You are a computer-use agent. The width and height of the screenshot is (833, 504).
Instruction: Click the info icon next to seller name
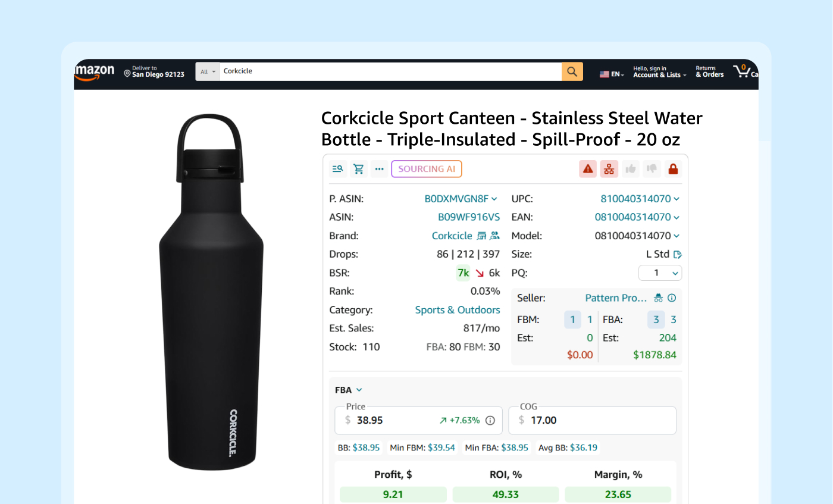(x=672, y=298)
